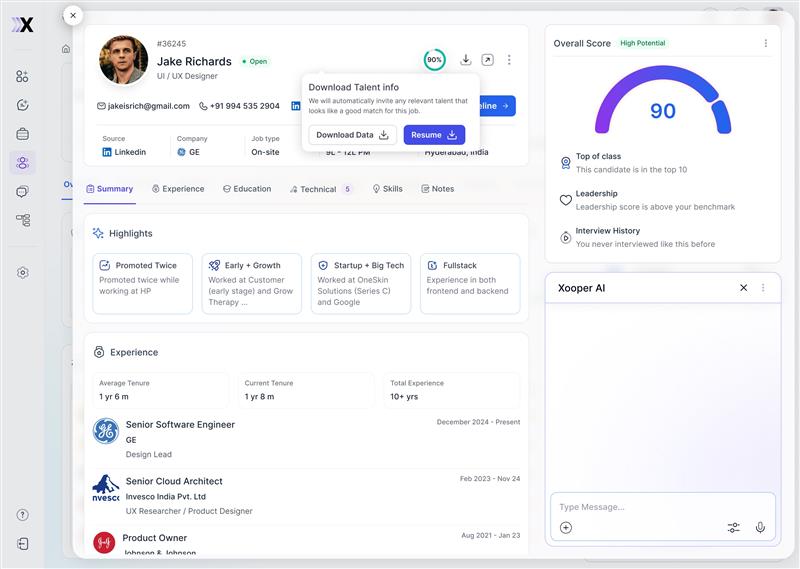800x569 pixels.
Task: Click the Highlights sparkle icon
Action: pyautogui.click(x=98, y=233)
